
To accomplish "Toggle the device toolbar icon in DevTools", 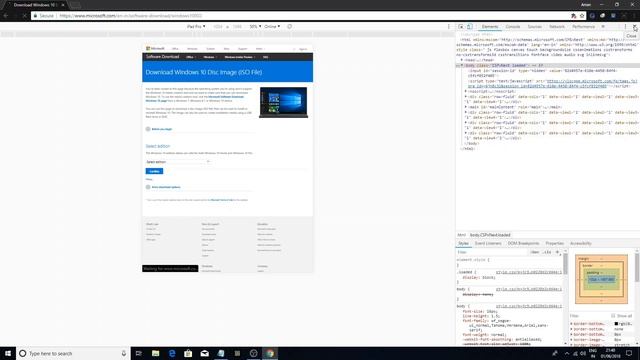I will point(469,27).
